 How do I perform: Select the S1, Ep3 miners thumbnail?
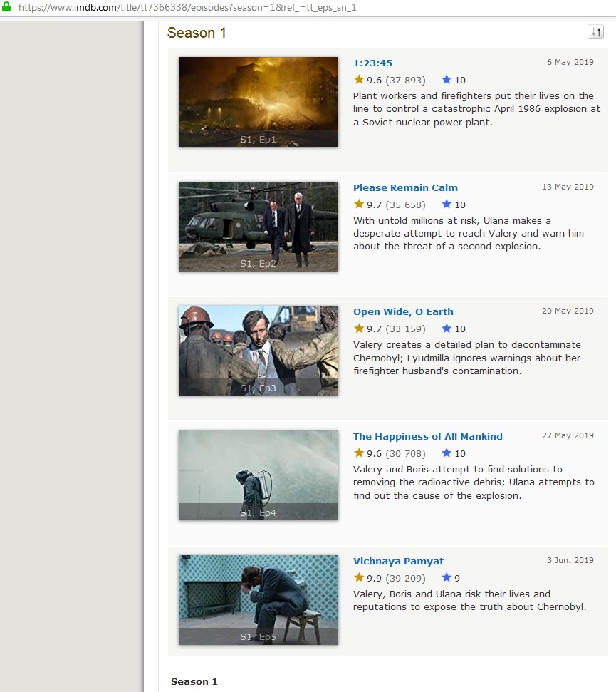[258, 350]
